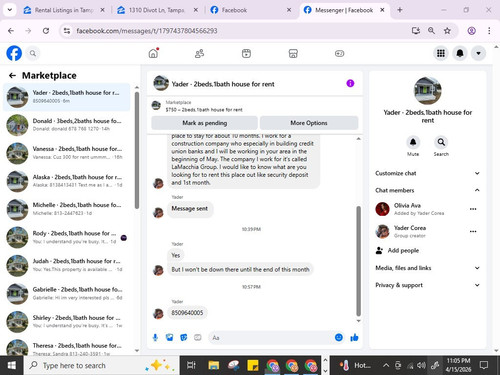Open the Gaming icon in top navigation
Viewport: 500px width, 375px height.
[339, 53]
